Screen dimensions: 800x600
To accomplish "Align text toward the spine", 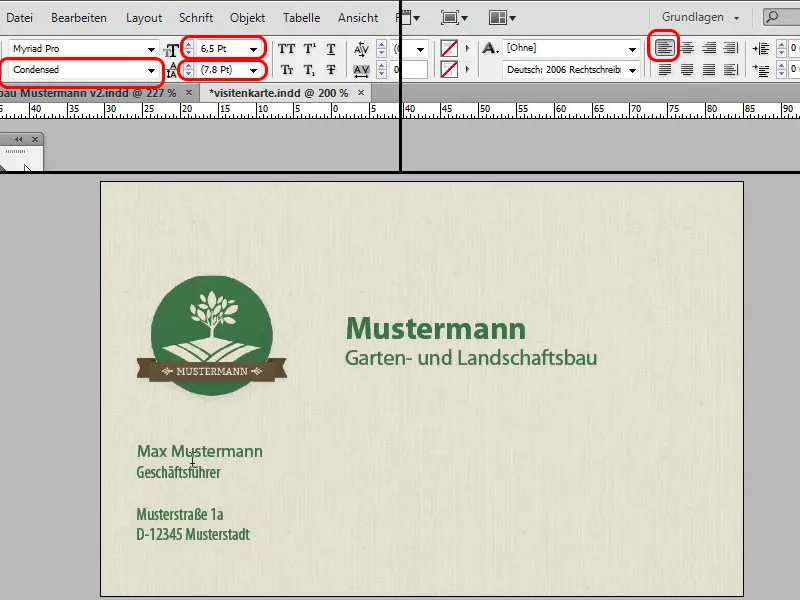I will pos(731,48).
